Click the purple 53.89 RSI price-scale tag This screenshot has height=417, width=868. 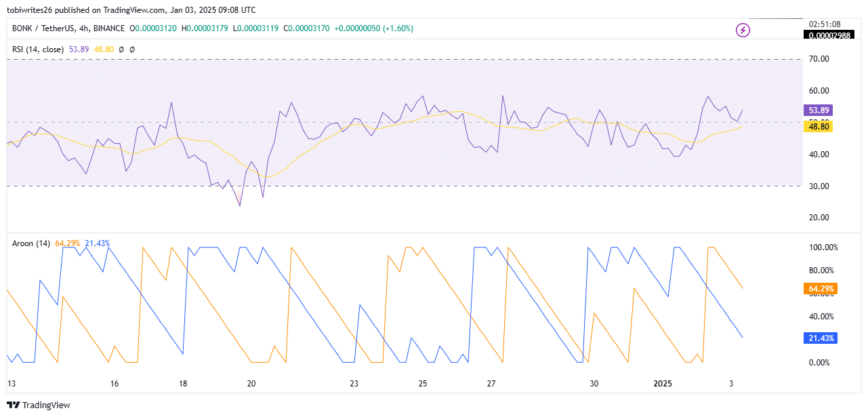817,110
